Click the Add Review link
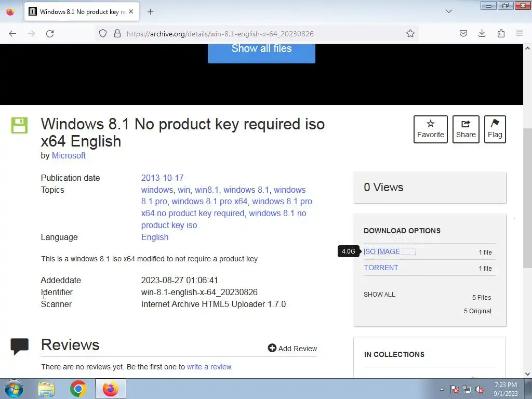 pyautogui.click(x=292, y=349)
